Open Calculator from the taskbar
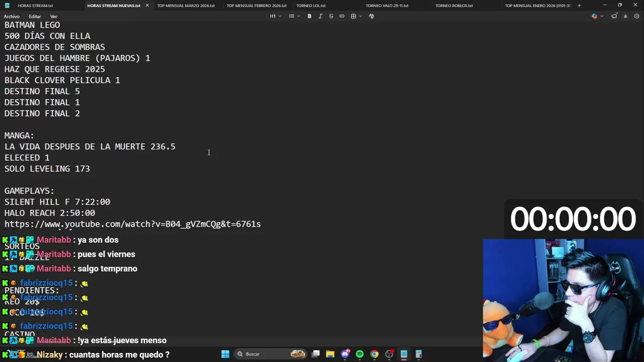 [419, 354]
